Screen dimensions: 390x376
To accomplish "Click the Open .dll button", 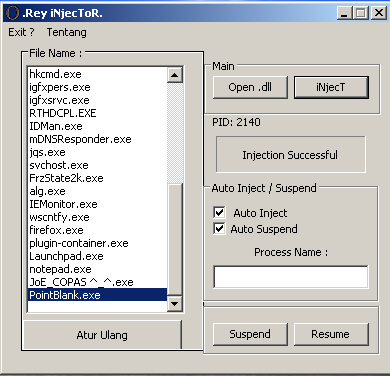I will (x=250, y=87).
